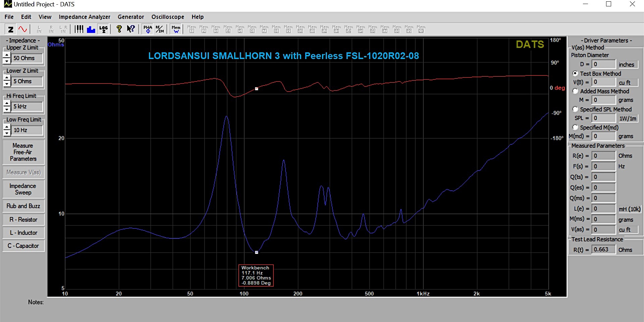The width and height of the screenshot is (644, 322).
Task: Click the workbench cursor marker on impedance curve
Action: point(256,252)
